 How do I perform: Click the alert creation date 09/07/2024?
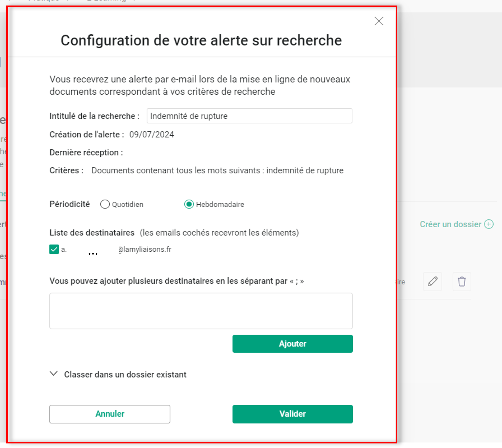[x=152, y=135]
